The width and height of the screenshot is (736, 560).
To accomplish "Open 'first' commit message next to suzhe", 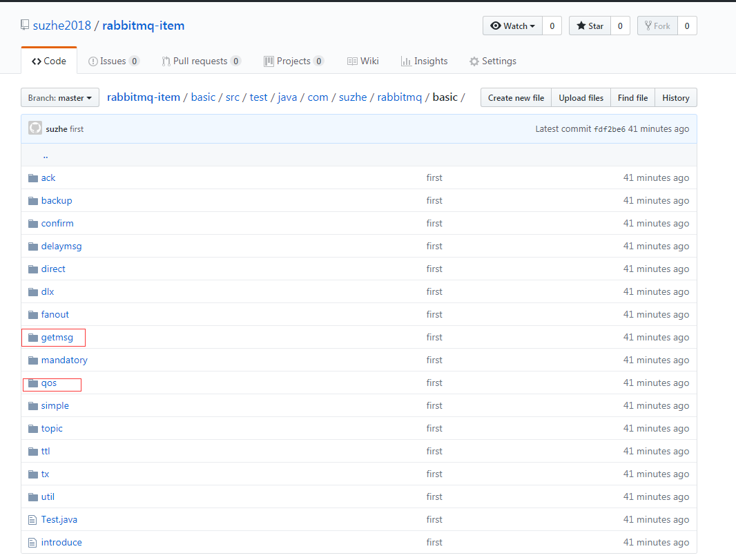I will 77,129.
